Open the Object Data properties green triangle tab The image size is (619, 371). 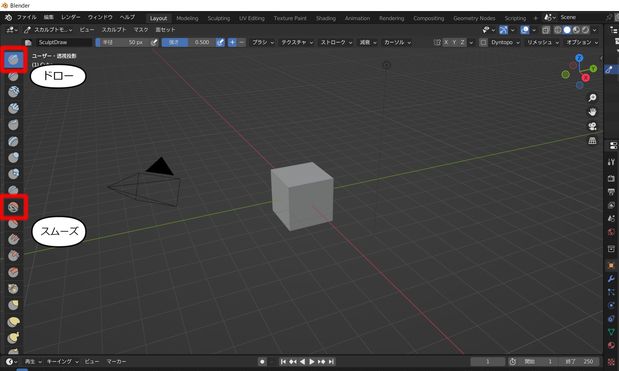point(611,332)
